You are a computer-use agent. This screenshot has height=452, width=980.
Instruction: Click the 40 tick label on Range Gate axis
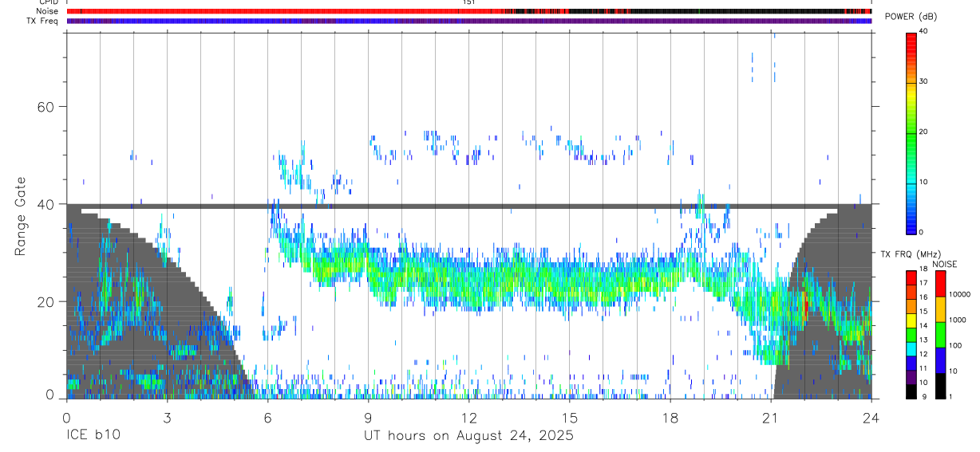coord(46,204)
